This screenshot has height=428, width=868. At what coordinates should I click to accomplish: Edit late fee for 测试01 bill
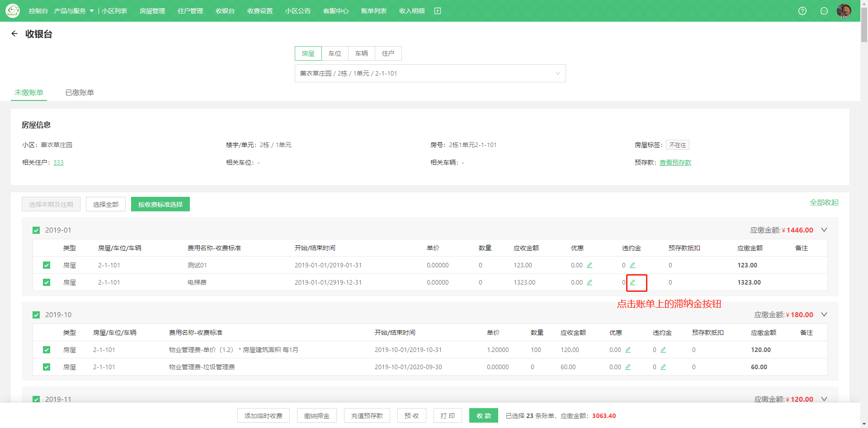coord(632,265)
